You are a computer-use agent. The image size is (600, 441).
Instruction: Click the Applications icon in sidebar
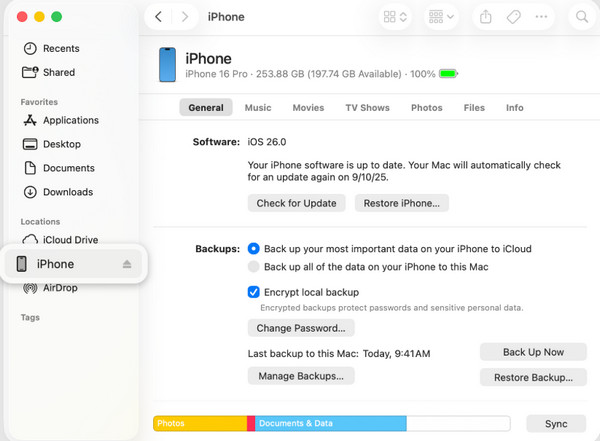(x=30, y=120)
